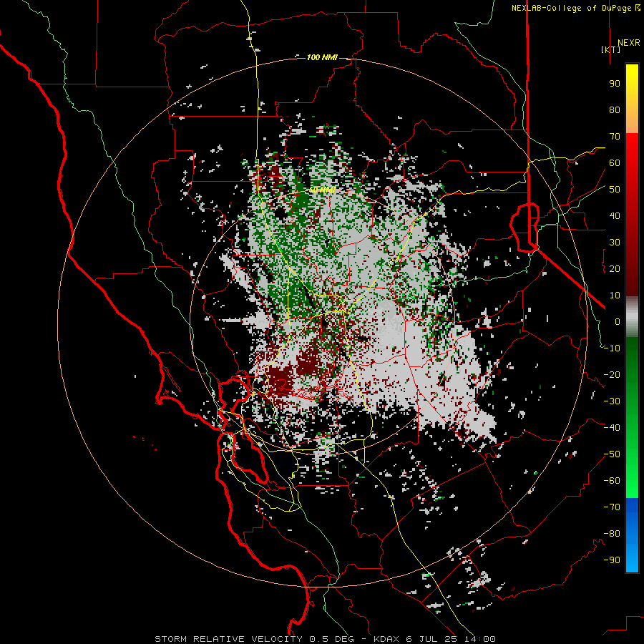The image size is (644, 644).
Task: Click the -50 value on velocity scale
Action: point(612,454)
